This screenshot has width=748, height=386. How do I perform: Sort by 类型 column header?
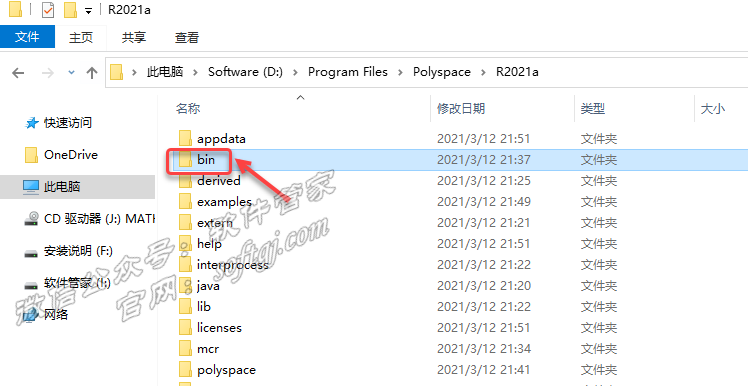(x=592, y=109)
